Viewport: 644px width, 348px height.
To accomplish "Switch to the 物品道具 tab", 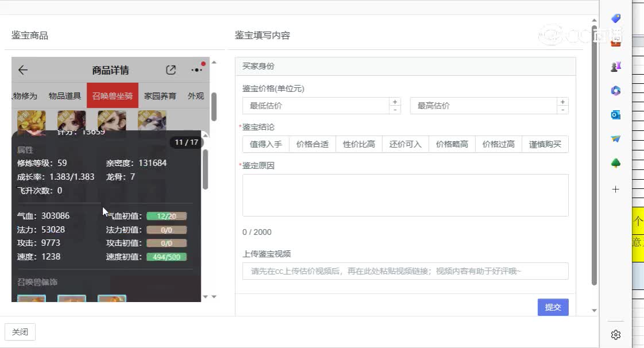I will coord(65,96).
